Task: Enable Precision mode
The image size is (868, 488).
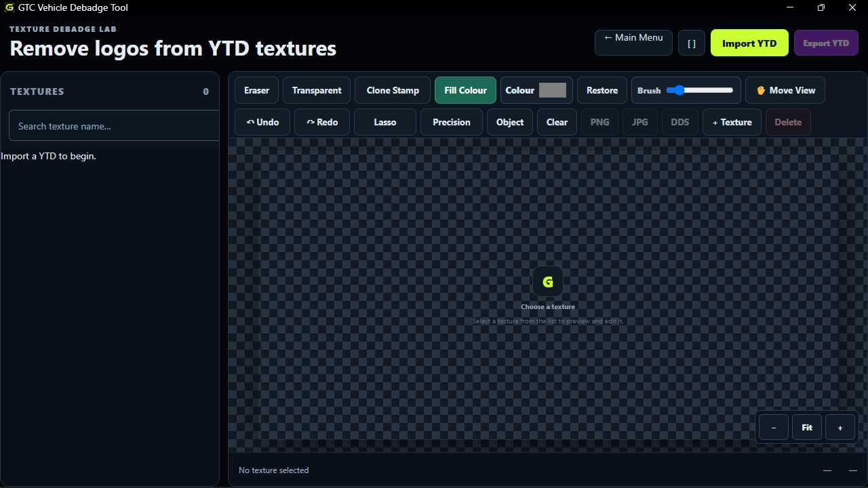Action: [x=452, y=122]
